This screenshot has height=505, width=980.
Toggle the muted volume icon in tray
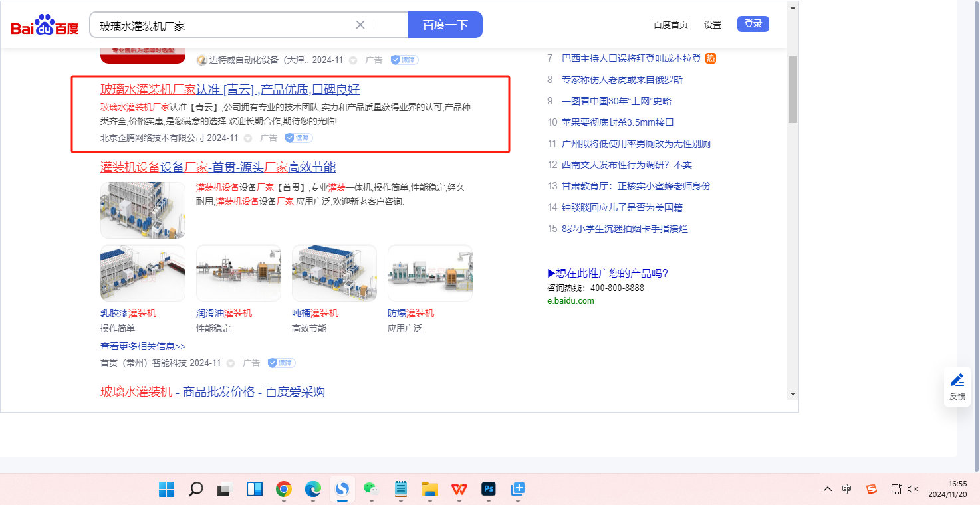click(912, 489)
